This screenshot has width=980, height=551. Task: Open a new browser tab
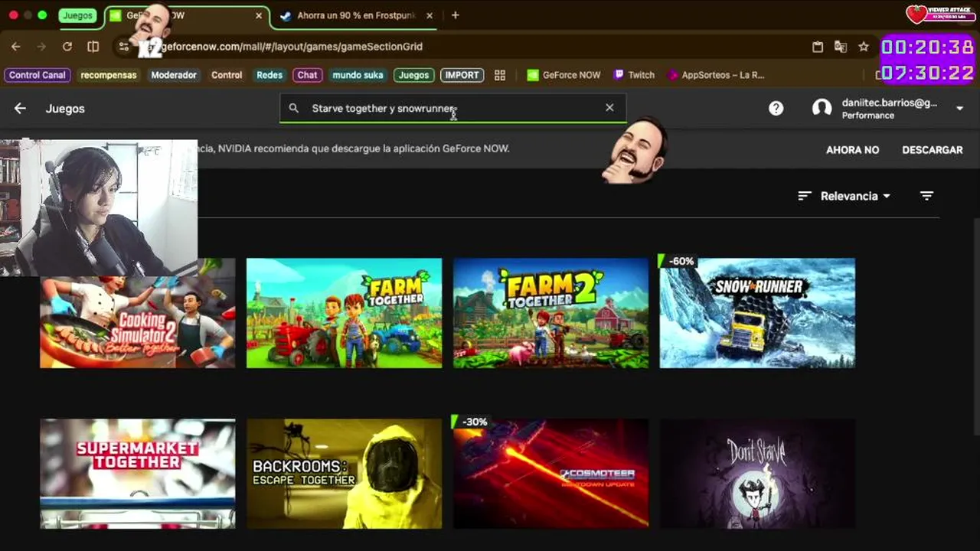[455, 15]
